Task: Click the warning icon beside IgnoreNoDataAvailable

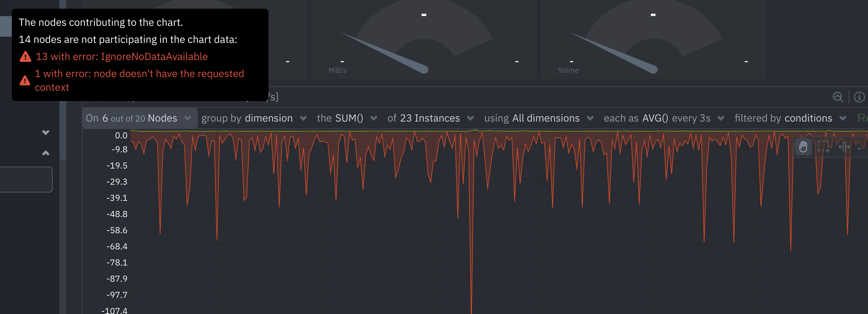Action: click(25, 57)
